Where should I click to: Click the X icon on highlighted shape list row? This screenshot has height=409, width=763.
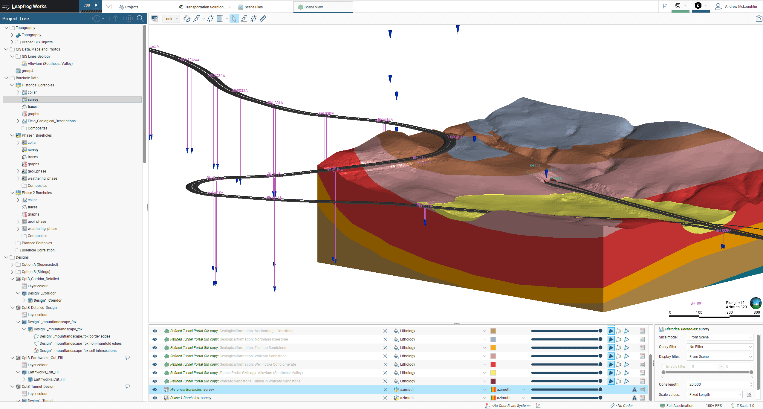pos(386,387)
